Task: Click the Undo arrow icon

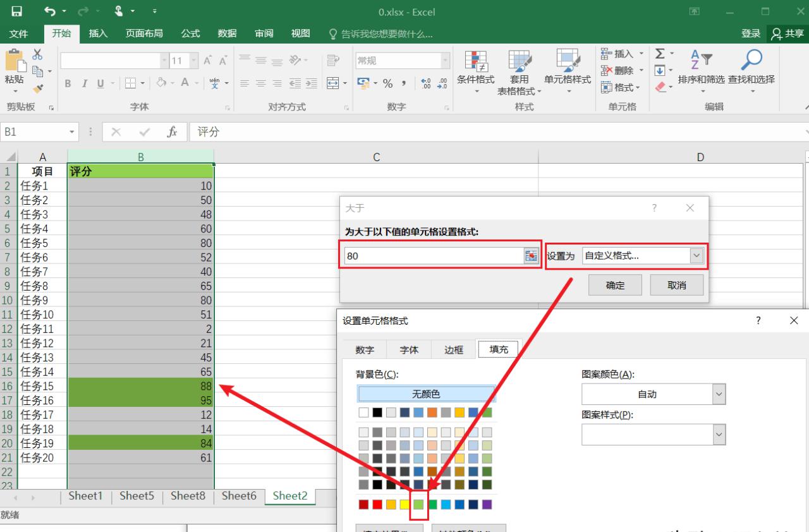Action: (x=50, y=12)
